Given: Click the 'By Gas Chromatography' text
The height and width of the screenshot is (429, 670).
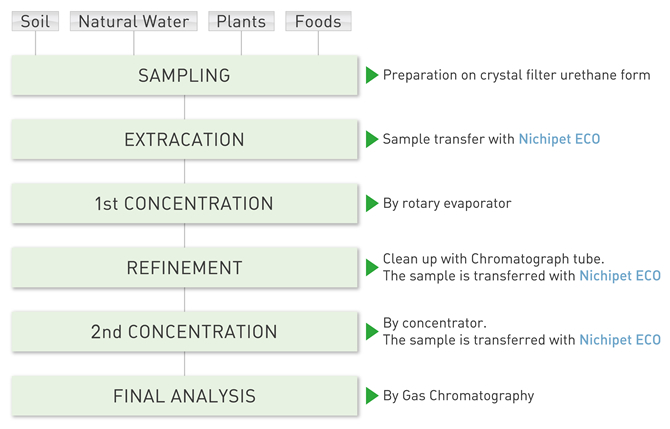Looking at the screenshot, I should point(458,396).
